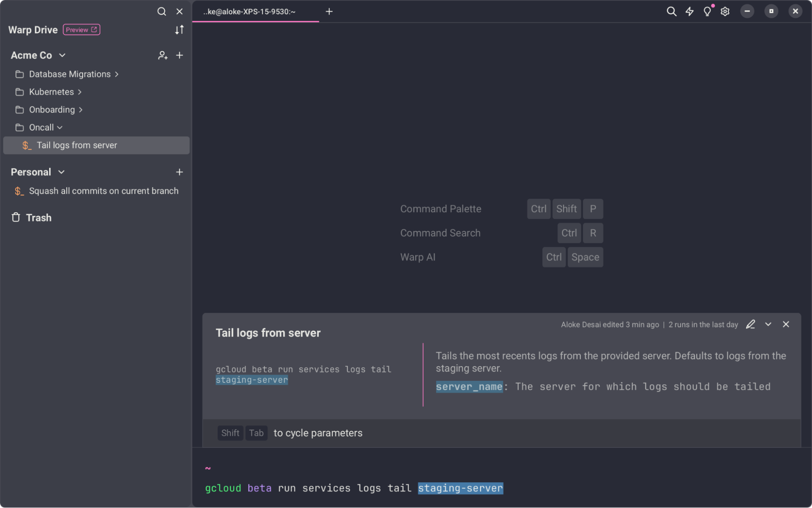Collapse the Personal section
Viewport: 812px width, 508px height.
(61, 172)
